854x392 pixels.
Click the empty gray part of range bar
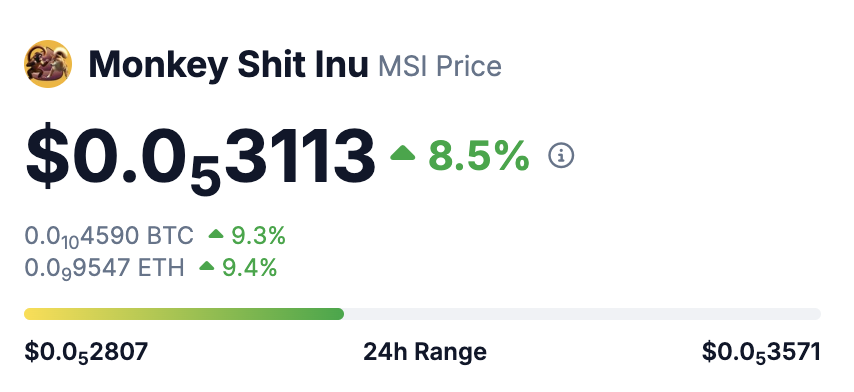tap(582, 314)
